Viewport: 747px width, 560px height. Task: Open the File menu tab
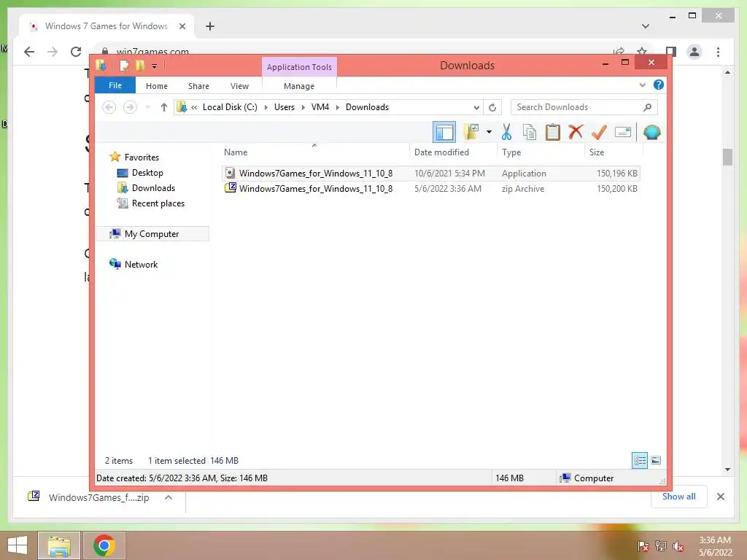click(115, 85)
